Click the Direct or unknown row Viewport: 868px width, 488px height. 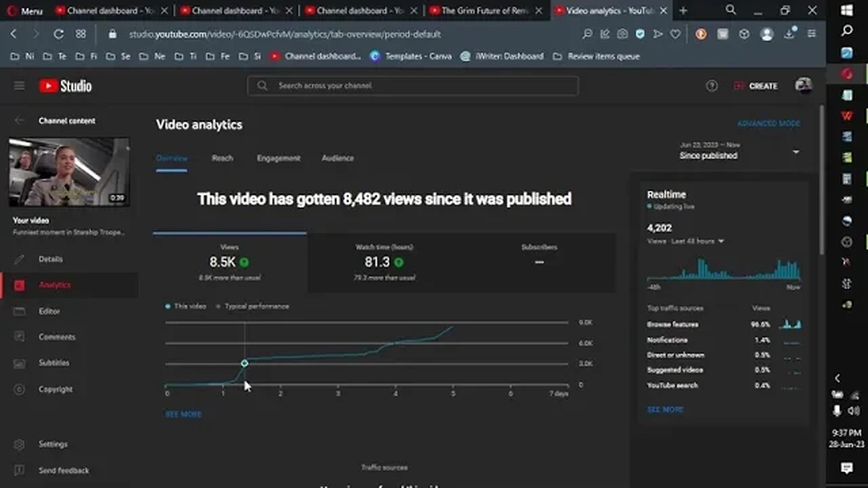pyautogui.click(x=724, y=355)
